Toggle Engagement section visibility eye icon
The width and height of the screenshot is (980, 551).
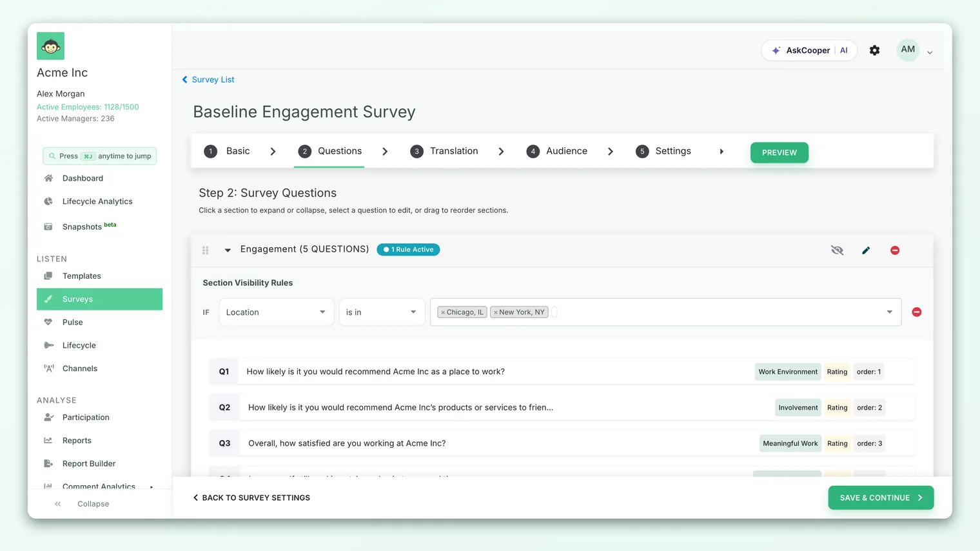coord(837,250)
